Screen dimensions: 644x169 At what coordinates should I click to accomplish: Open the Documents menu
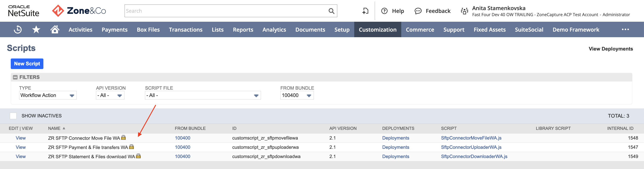[x=310, y=29]
